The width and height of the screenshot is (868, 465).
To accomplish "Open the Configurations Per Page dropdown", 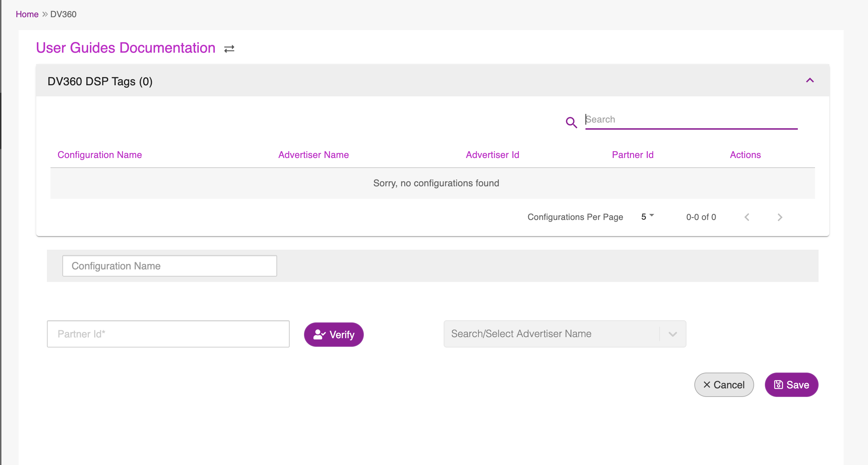I will coord(647,217).
